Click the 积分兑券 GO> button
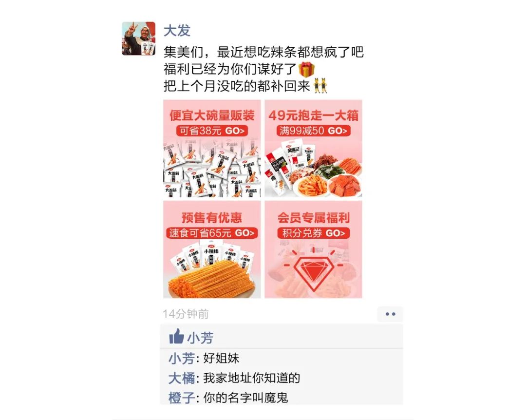 click(313, 233)
